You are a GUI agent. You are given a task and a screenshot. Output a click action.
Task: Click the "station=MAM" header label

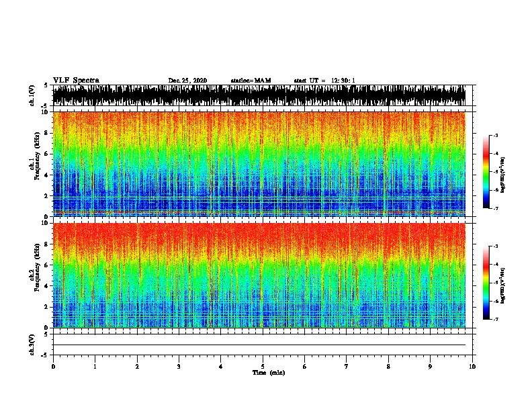[x=251, y=81]
